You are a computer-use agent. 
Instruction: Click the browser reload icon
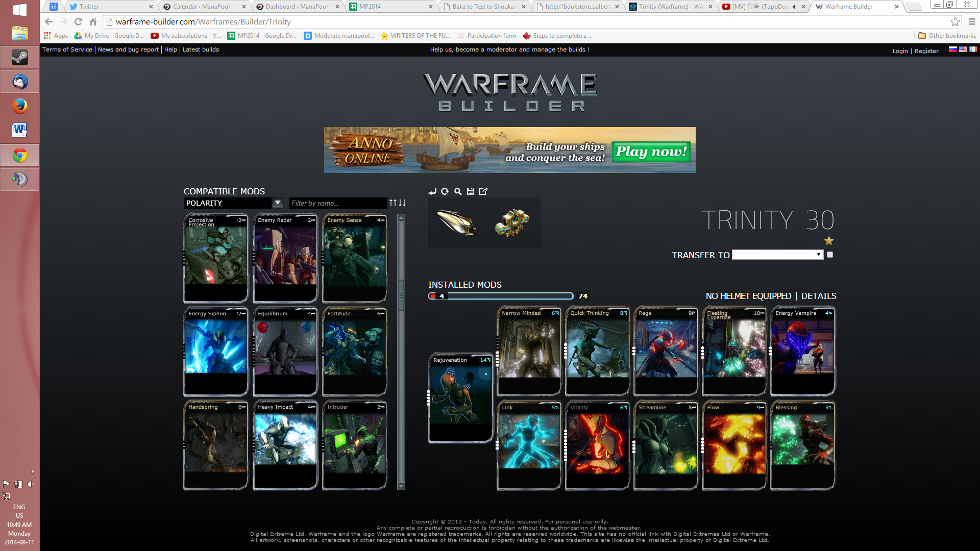[x=78, y=22]
